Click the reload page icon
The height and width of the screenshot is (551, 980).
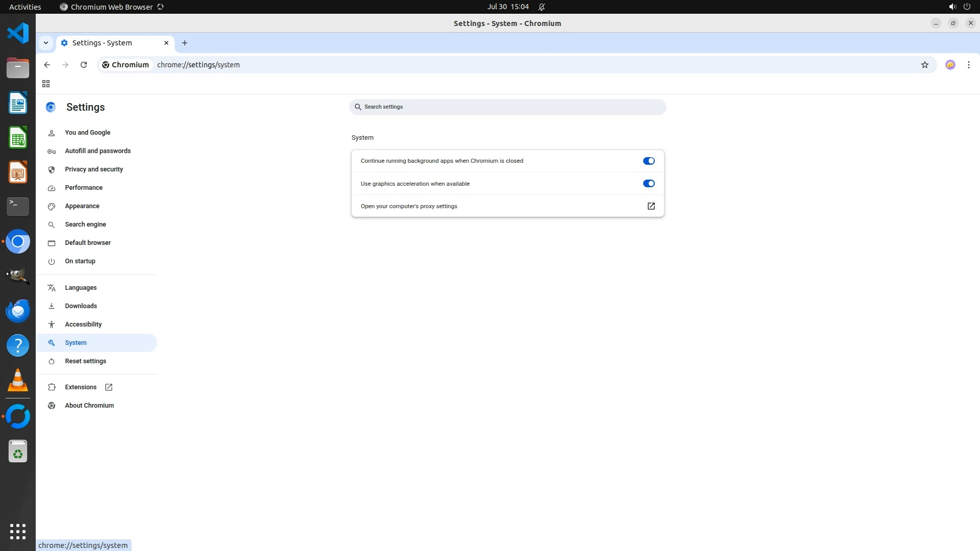(x=84, y=65)
